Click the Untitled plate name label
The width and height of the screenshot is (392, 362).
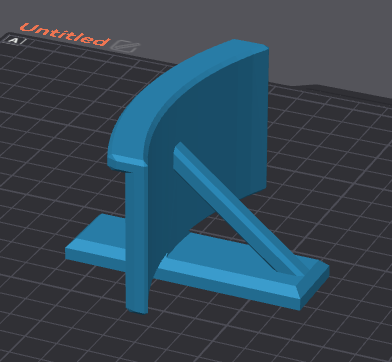(x=65, y=34)
